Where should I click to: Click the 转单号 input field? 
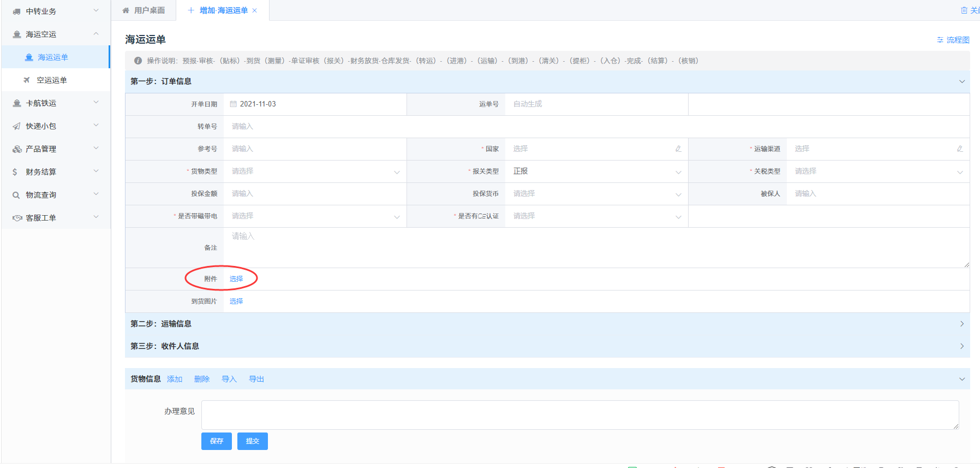[x=596, y=127]
